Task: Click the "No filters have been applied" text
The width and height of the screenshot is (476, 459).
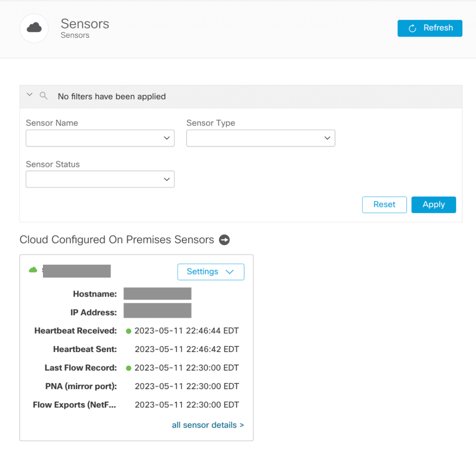Action: coord(112,97)
